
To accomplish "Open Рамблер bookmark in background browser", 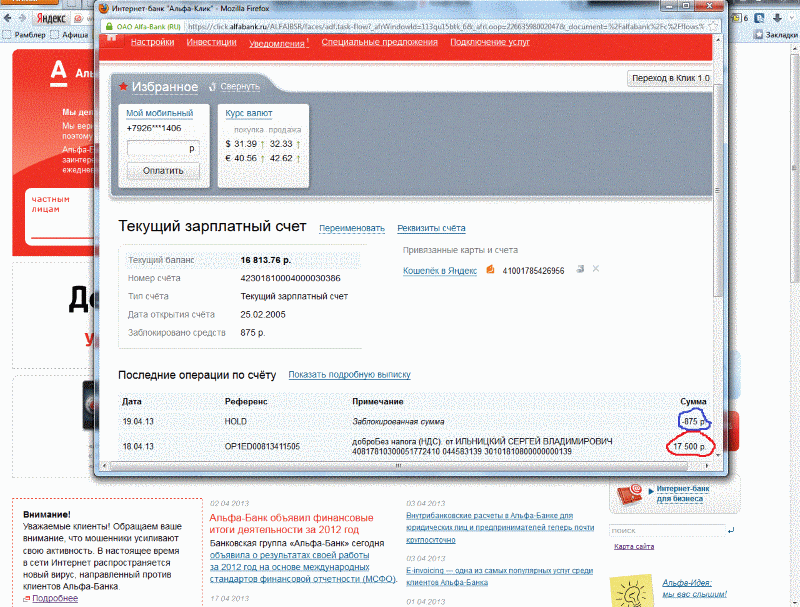I will click(x=24, y=35).
